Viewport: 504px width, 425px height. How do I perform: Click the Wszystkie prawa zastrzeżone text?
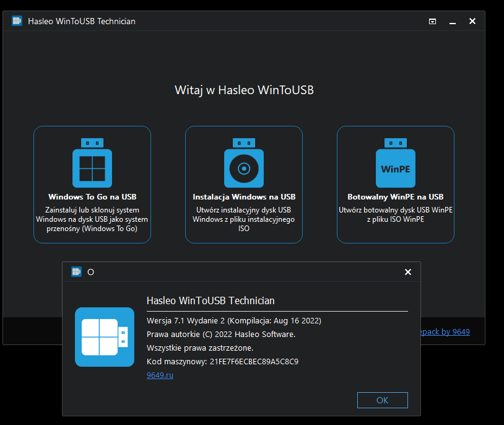pos(200,348)
